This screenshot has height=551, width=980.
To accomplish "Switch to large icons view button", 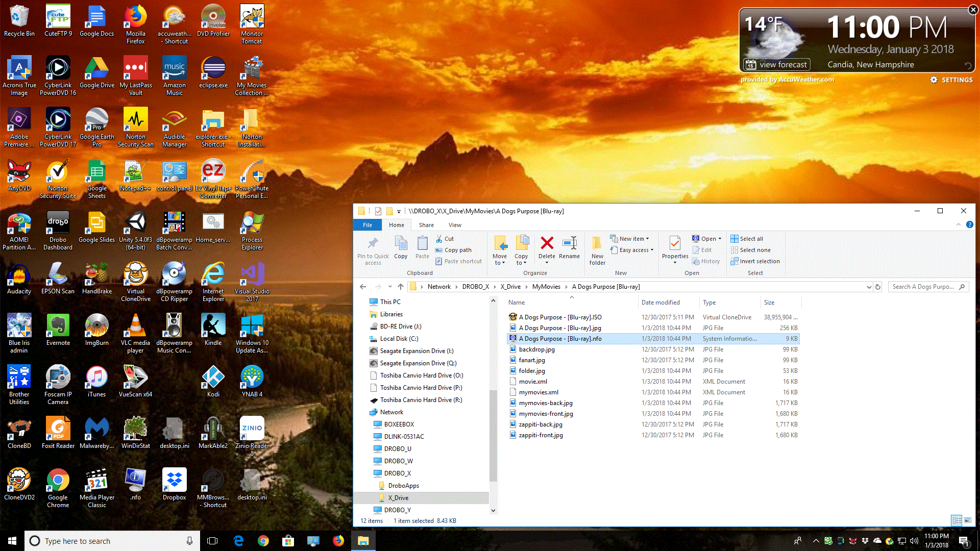I will [x=968, y=520].
